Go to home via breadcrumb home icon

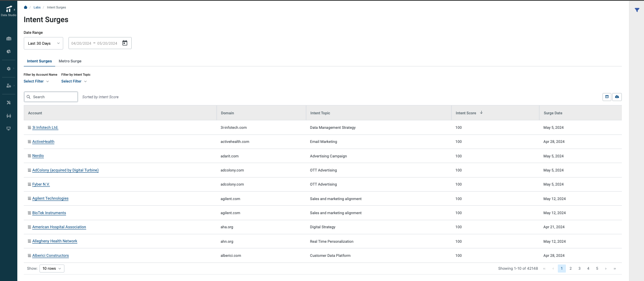pyautogui.click(x=25, y=7)
